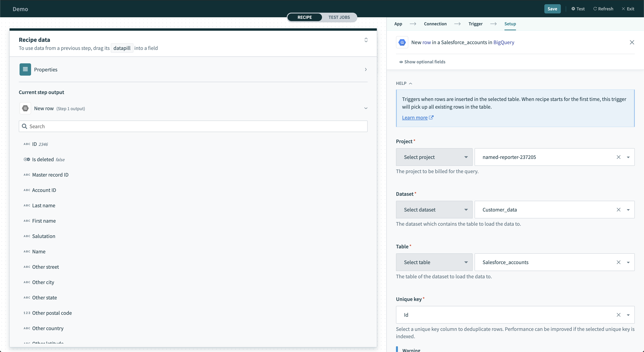This screenshot has width=644, height=352.
Task: Expand the Properties section chevron
Action: coord(366,69)
